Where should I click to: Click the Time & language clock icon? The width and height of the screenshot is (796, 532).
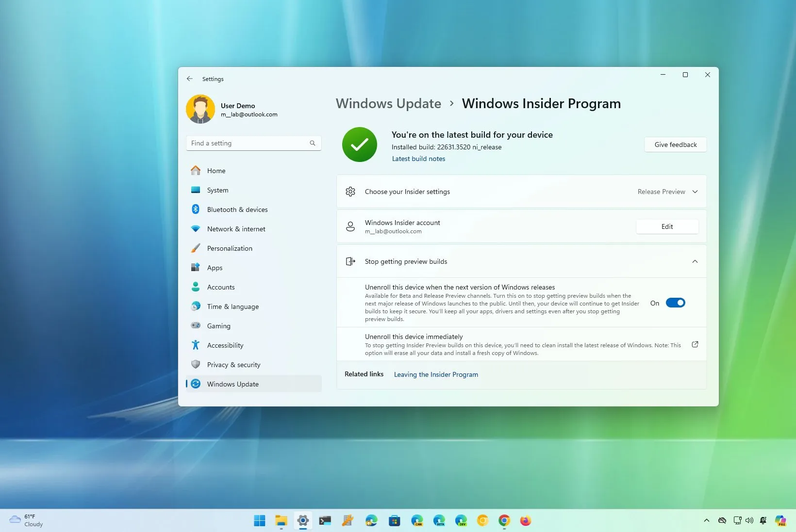tap(196, 306)
